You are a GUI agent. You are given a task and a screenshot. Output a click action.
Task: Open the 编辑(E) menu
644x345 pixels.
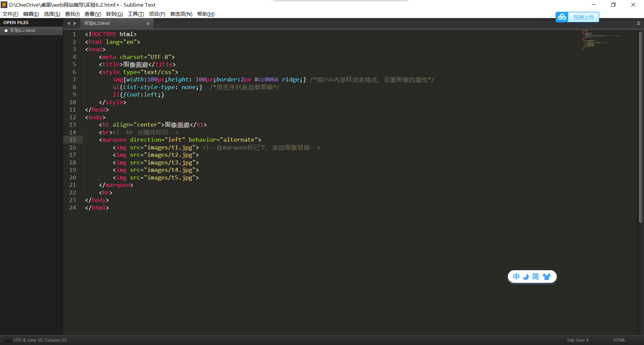coord(31,14)
